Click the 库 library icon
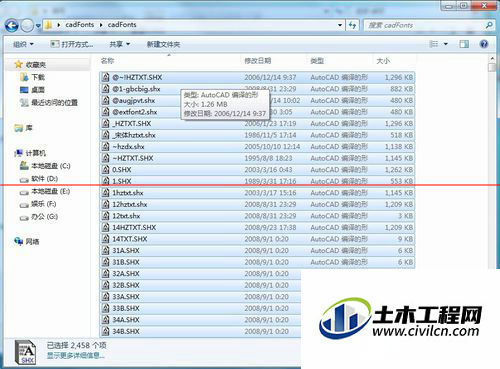 [19, 128]
